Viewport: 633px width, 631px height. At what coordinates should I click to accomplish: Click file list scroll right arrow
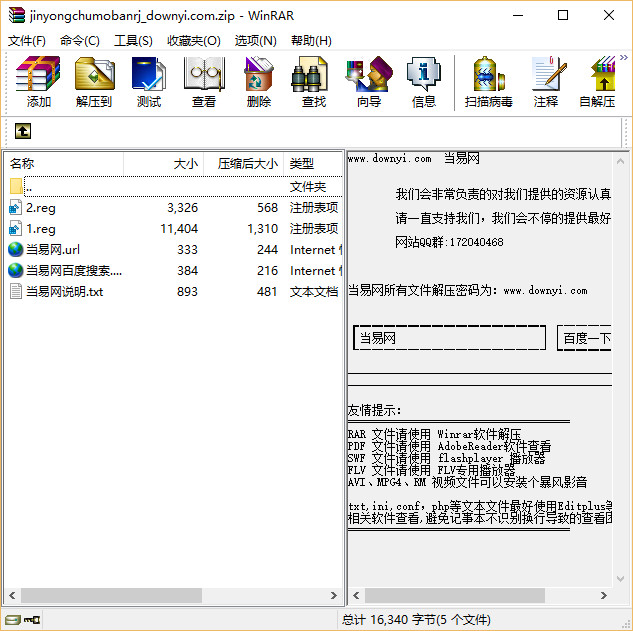point(333,595)
